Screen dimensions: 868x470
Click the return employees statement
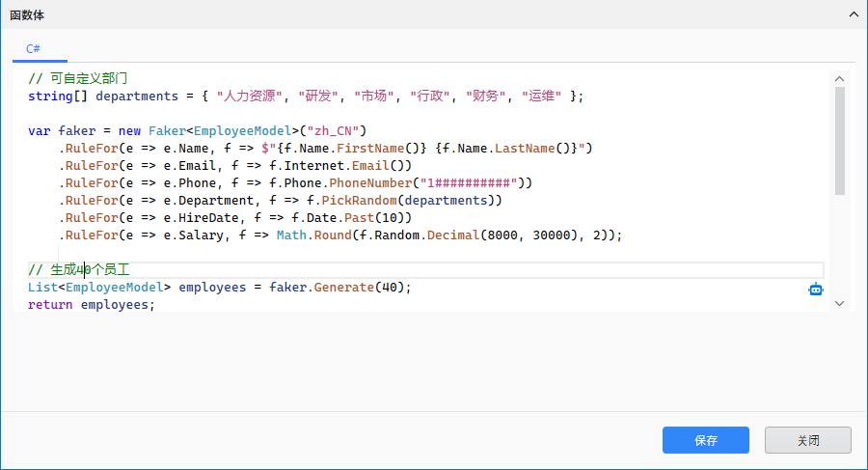[90, 305]
